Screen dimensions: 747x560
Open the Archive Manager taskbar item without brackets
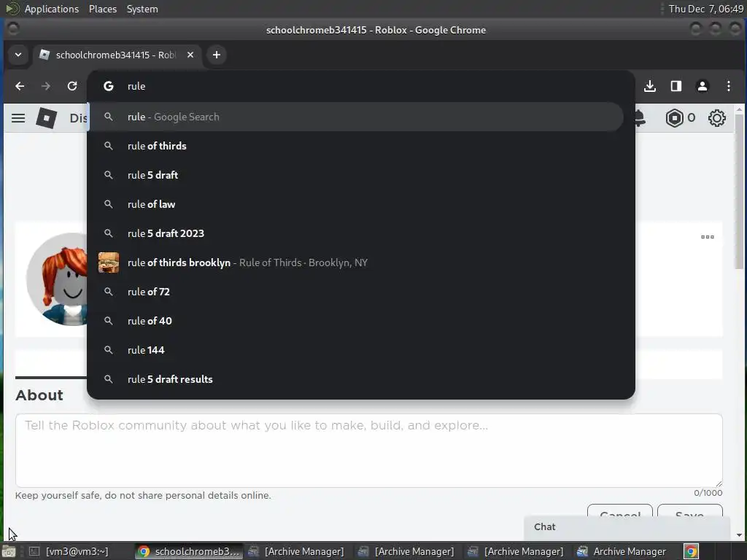coord(622,551)
